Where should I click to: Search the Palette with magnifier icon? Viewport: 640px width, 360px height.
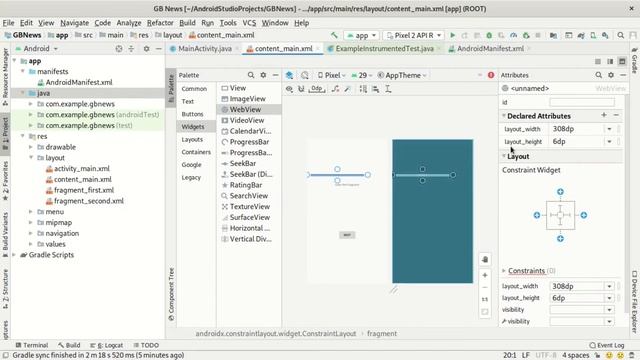tap(251, 75)
